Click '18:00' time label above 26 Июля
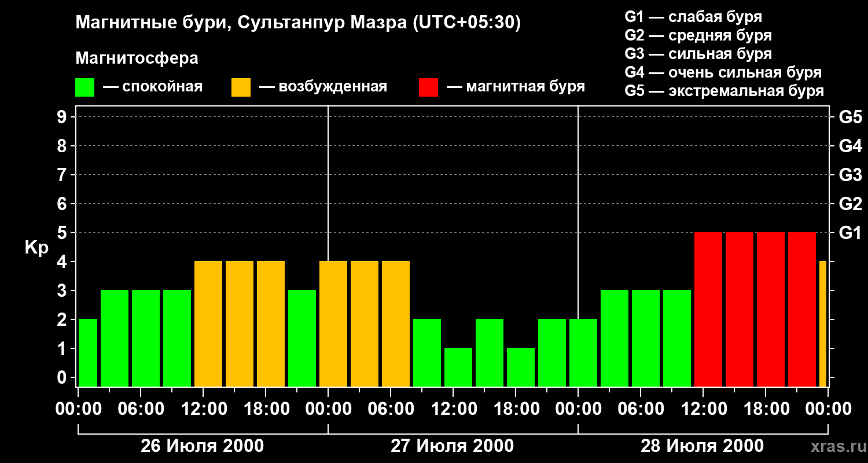 click(x=266, y=409)
